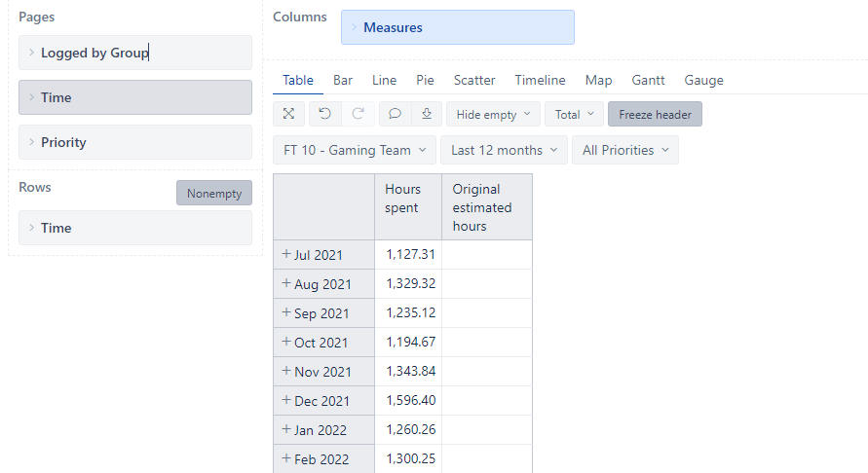Screen dimensions: 868x473
Task: Toggle the Freeze header button
Action: click(x=655, y=114)
